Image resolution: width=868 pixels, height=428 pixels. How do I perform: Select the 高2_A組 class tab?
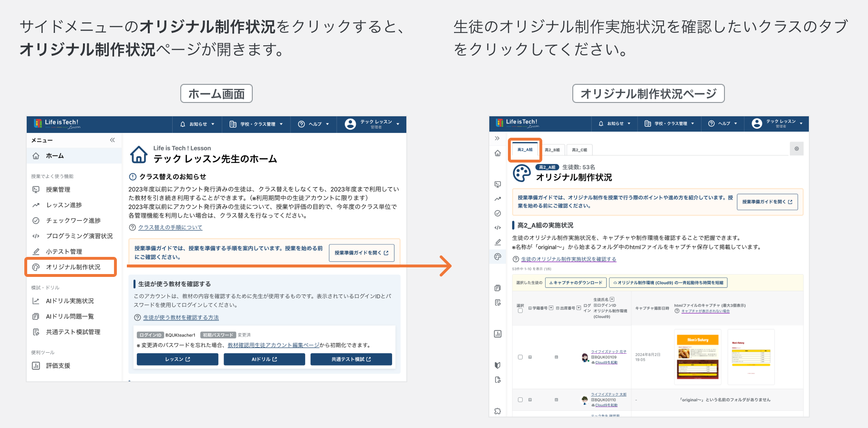pyautogui.click(x=525, y=150)
